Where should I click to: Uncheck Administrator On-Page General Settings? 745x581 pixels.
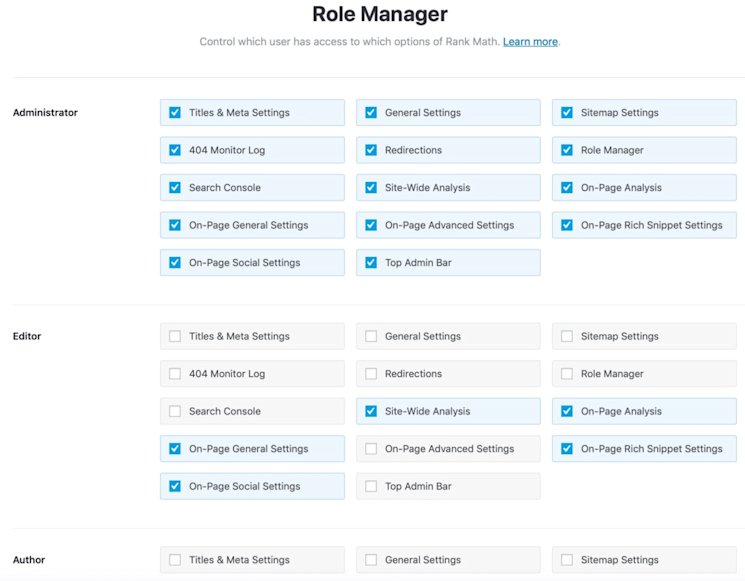[x=175, y=225]
